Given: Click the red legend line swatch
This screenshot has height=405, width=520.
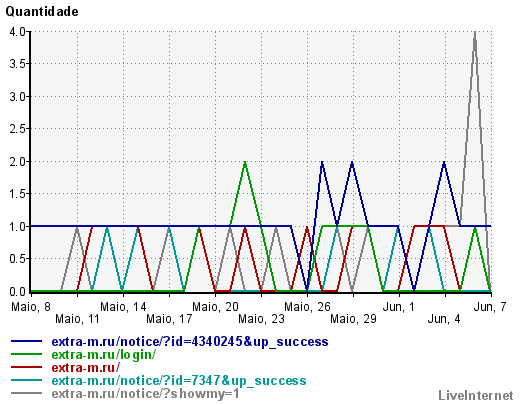Looking at the screenshot, I should pos(26,367).
